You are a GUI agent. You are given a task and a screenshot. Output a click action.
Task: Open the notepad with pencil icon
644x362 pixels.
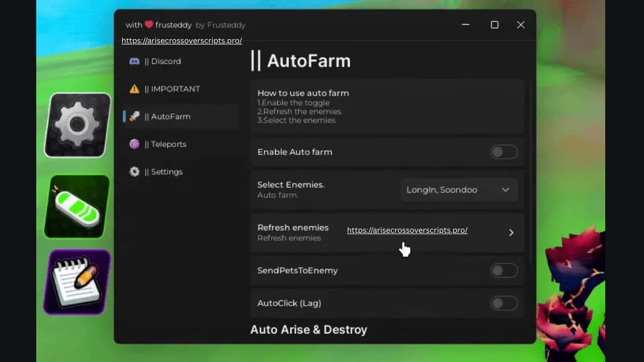[77, 282]
